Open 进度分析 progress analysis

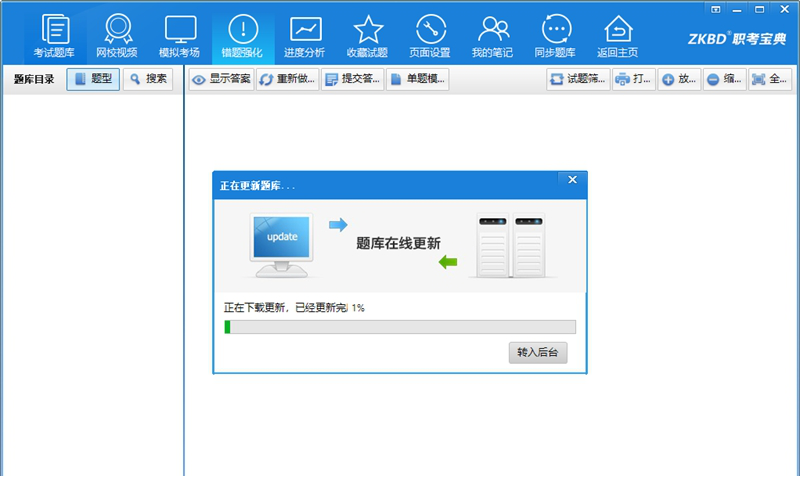pos(305,36)
